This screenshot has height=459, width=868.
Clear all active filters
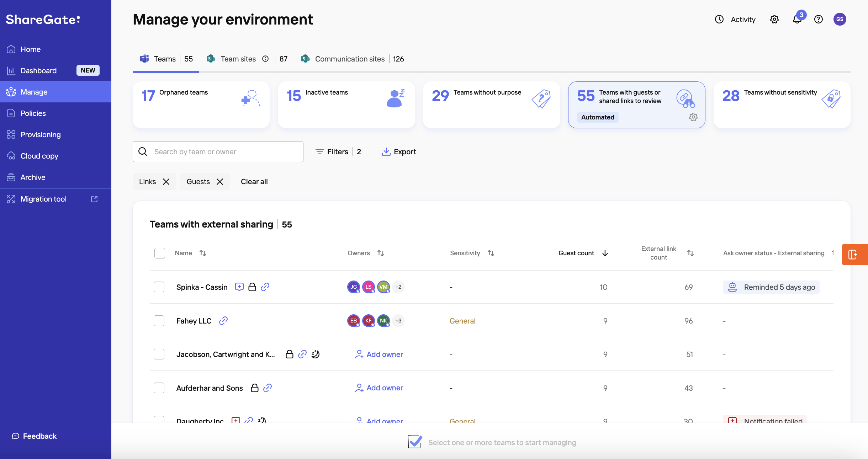click(254, 181)
